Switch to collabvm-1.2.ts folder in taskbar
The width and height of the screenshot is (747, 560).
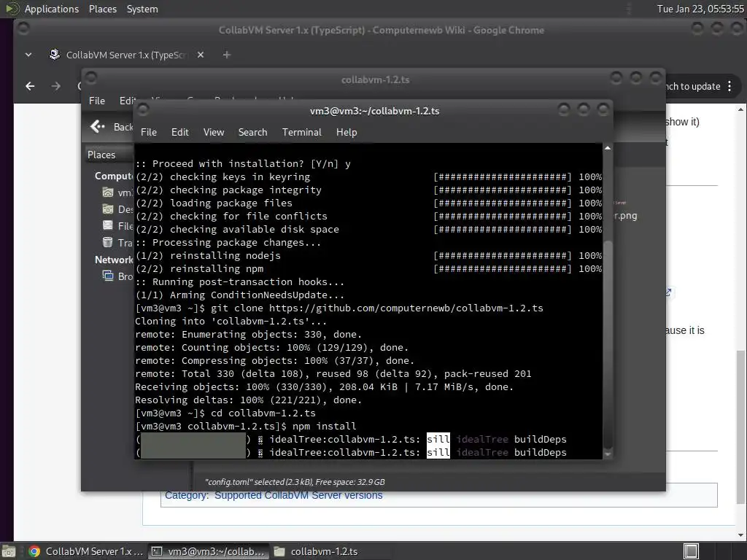330,551
